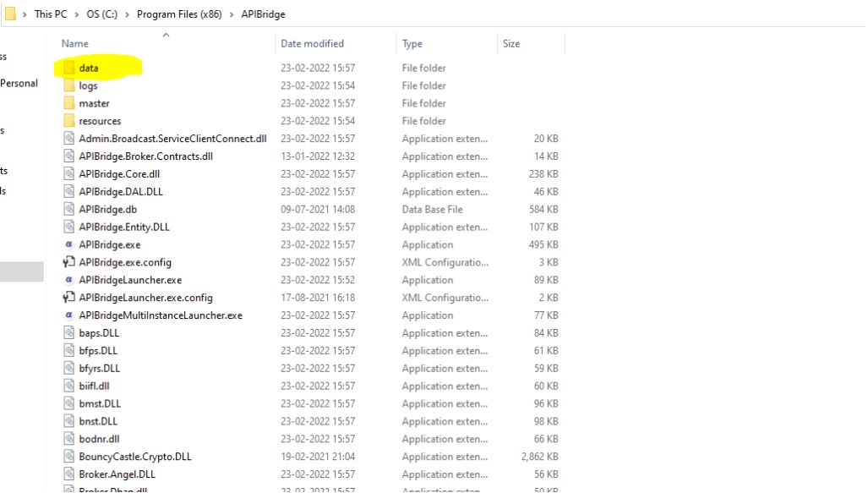Click size value 495 KB

543,245
